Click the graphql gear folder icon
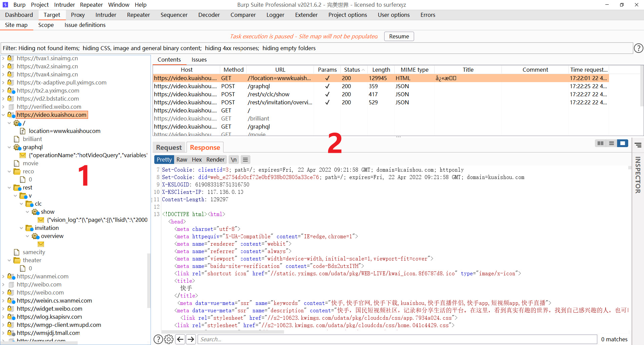The width and height of the screenshot is (644, 345). 17,147
